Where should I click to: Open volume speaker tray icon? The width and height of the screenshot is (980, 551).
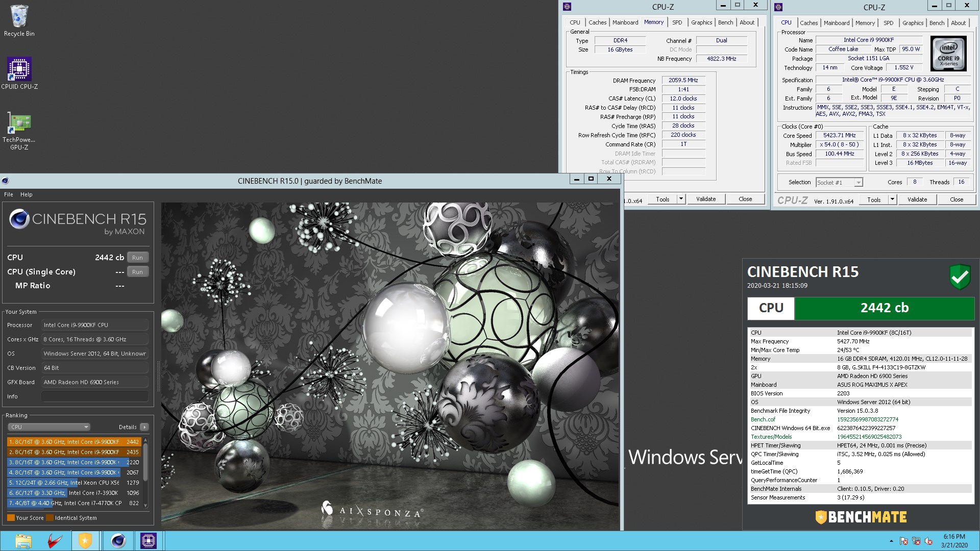(928, 541)
